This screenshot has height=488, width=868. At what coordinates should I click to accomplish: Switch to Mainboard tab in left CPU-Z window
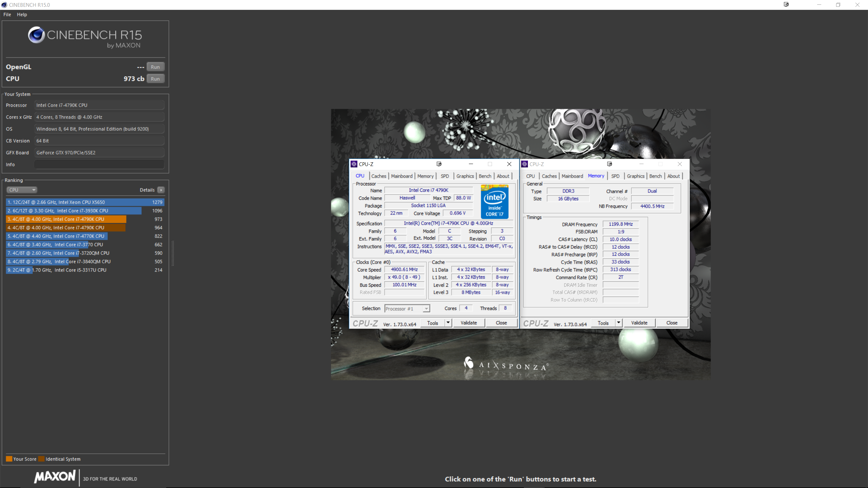click(402, 176)
